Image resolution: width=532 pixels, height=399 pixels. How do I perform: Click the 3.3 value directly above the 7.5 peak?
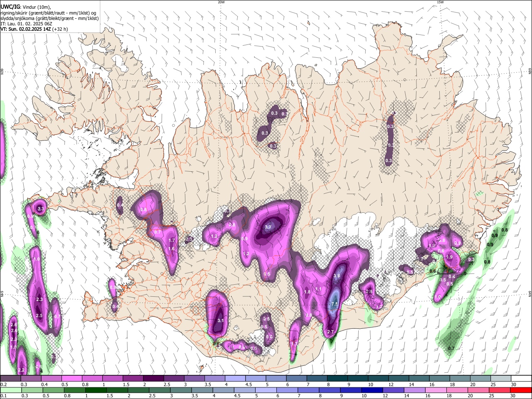point(337,276)
